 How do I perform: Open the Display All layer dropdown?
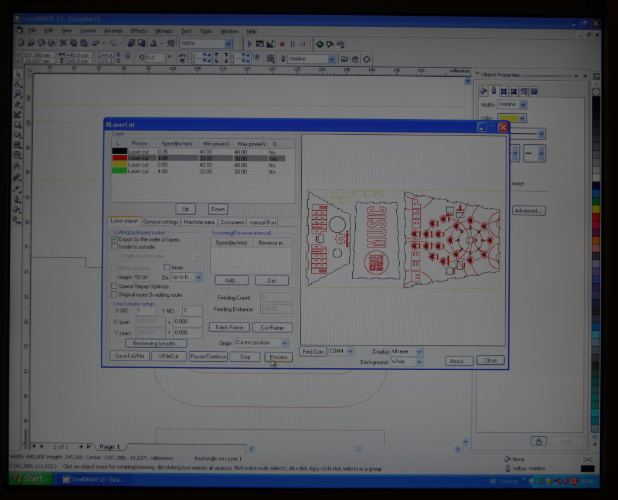(x=419, y=351)
